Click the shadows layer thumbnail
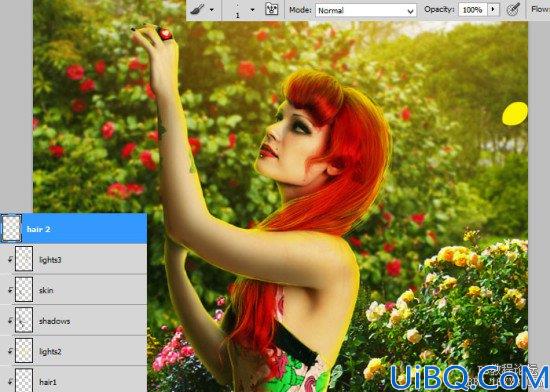Image resolution: width=550 pixels, height=392 pixels. tap(24, 320)
